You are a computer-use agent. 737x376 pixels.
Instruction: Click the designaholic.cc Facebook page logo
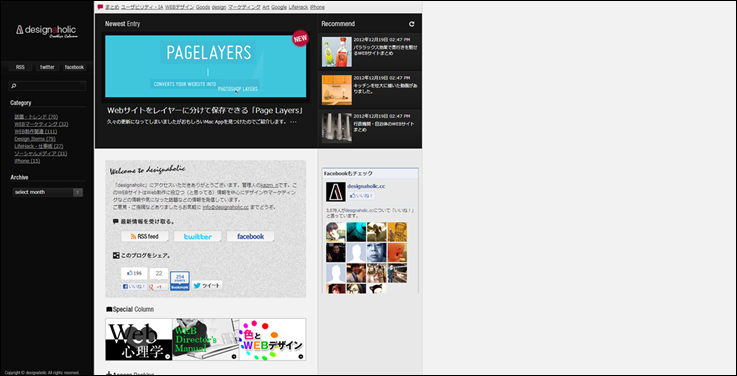336,192
